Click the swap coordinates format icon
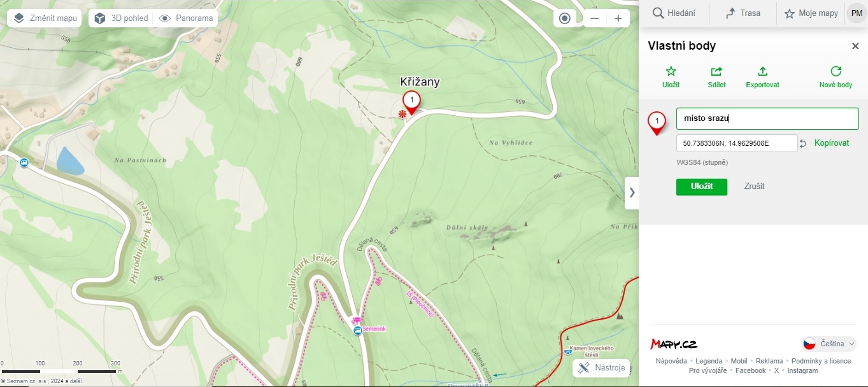Image resolution: width=868 pixels, height=387 pixels. point(803,144)
